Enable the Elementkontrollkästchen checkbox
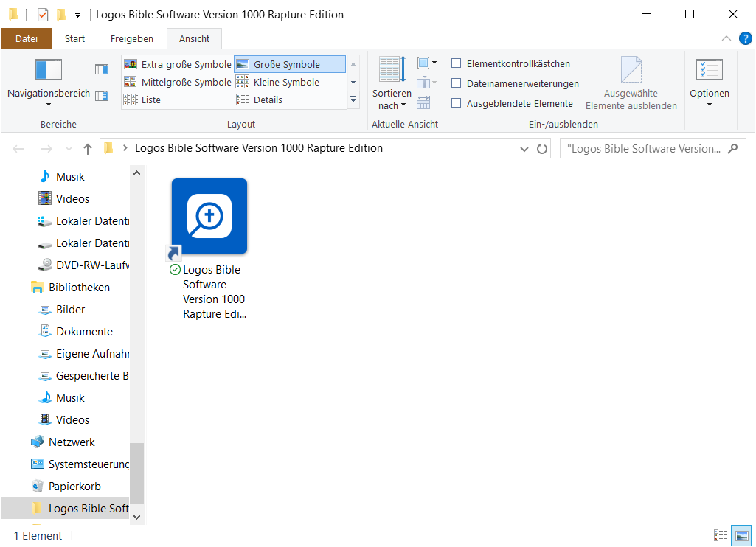This screenshot has width=756, height=547. click(x=457, y=64)
